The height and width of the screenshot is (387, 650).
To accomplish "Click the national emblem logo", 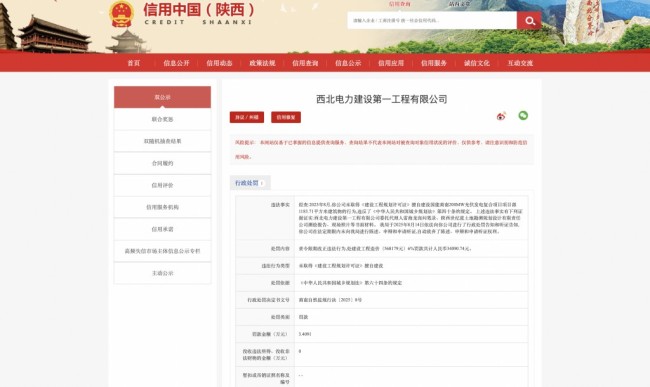I will click(121, 14).
